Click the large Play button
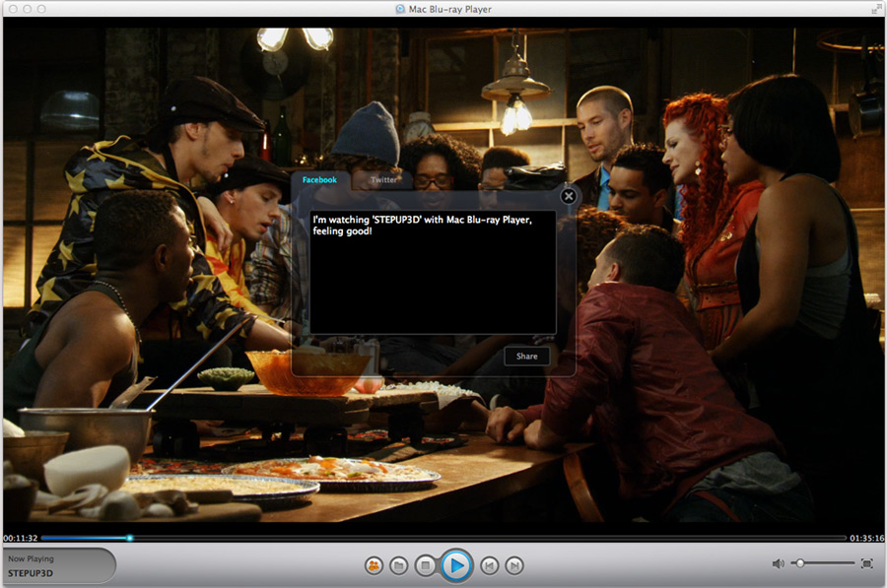 (x=456, y=565)
